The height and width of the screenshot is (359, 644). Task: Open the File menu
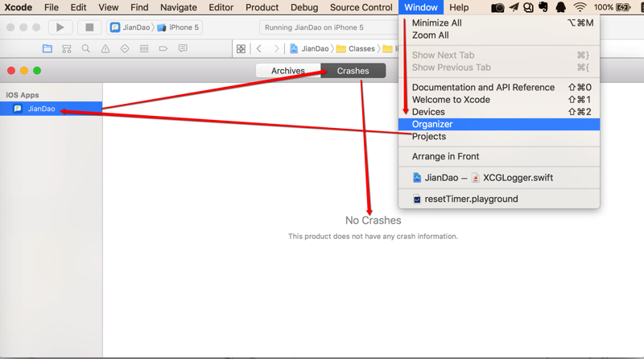click(x=52, y=7)
